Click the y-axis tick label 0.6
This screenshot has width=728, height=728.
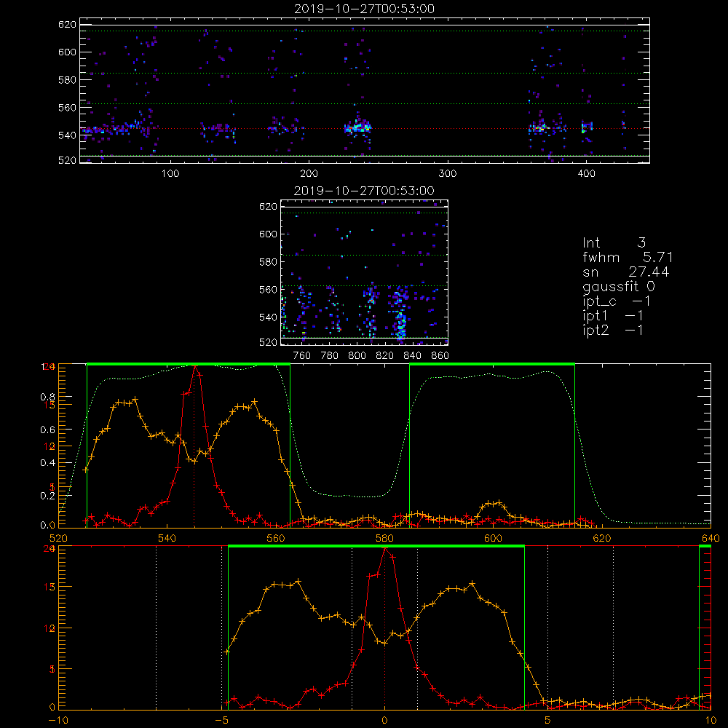[47, 430]
